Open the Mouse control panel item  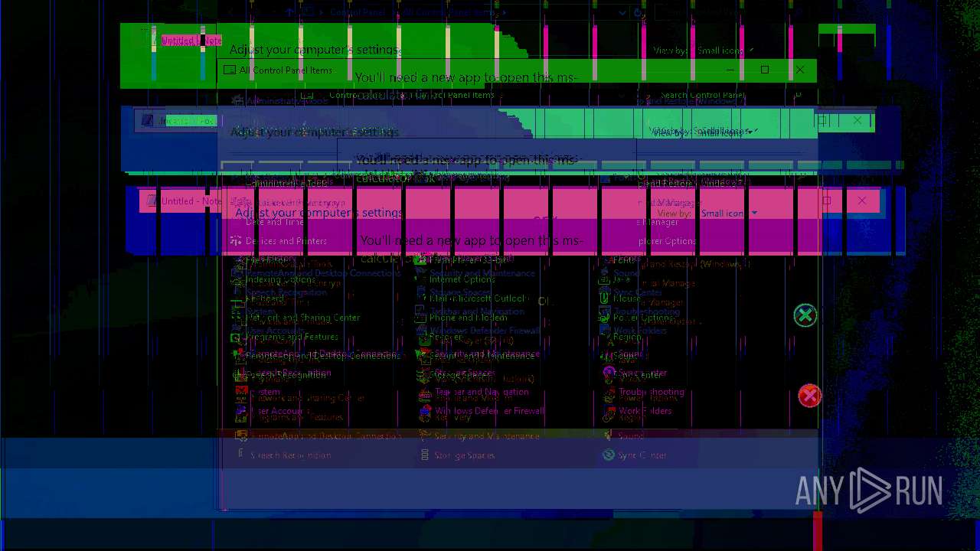coord(626,298)
